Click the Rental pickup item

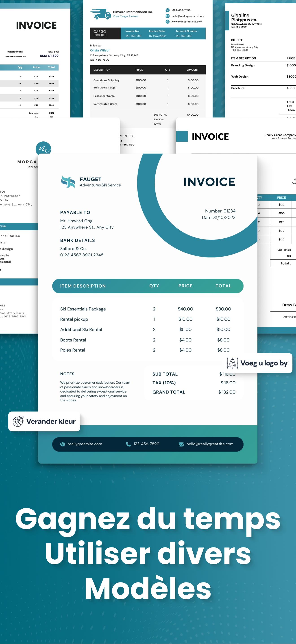pos(74,319)
